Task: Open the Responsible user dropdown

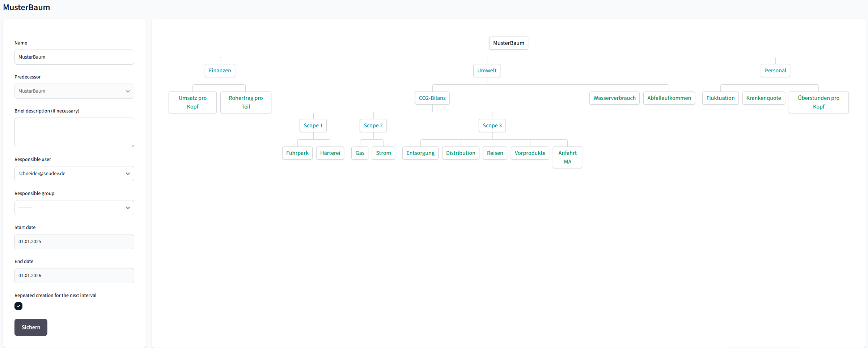Action: 74,174
